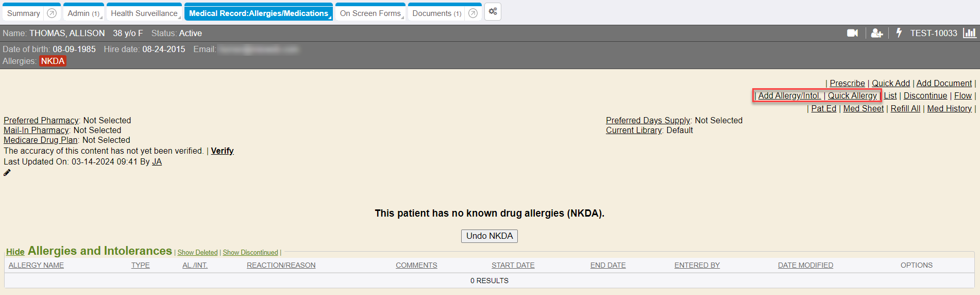Click the Undo NKDA button
The width and height of the screenshot is (980, 295).
pyautogui.click(x=489, y=236)
